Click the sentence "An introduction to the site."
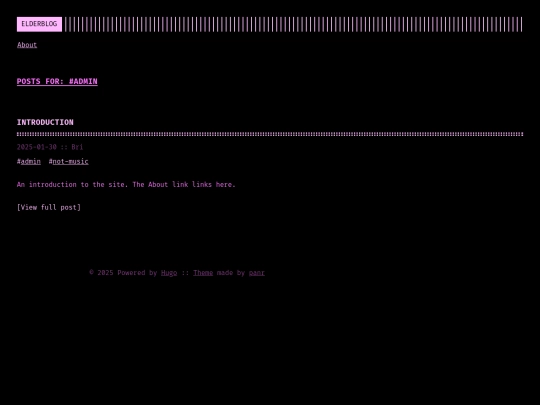The image size is (540, 405). (72, 185)
